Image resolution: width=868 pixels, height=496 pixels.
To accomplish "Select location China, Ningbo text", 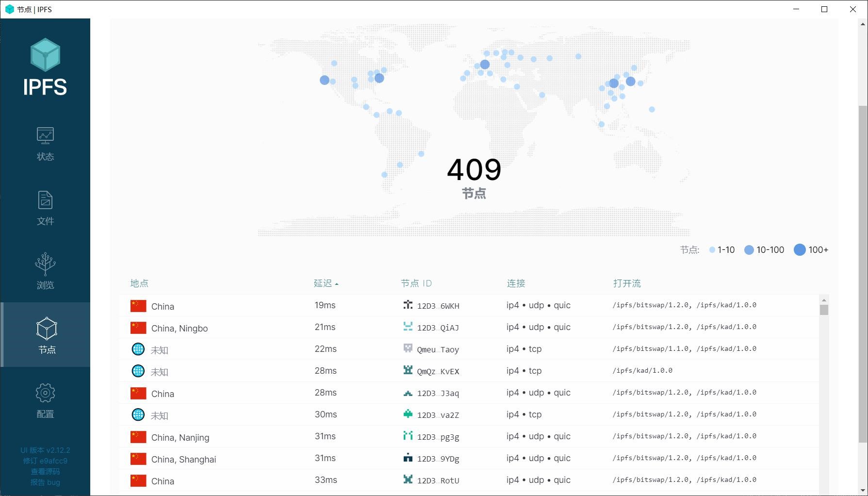I will 180,329.
